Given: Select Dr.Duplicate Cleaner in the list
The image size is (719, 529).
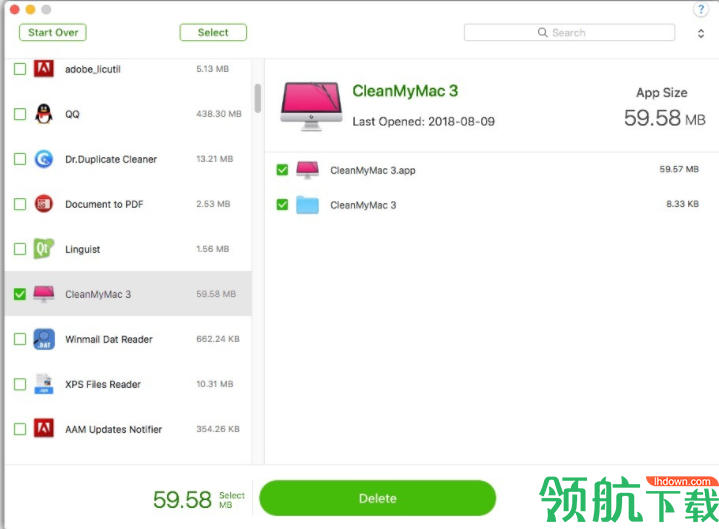Looking at the screenshot, I should point(111,159).
